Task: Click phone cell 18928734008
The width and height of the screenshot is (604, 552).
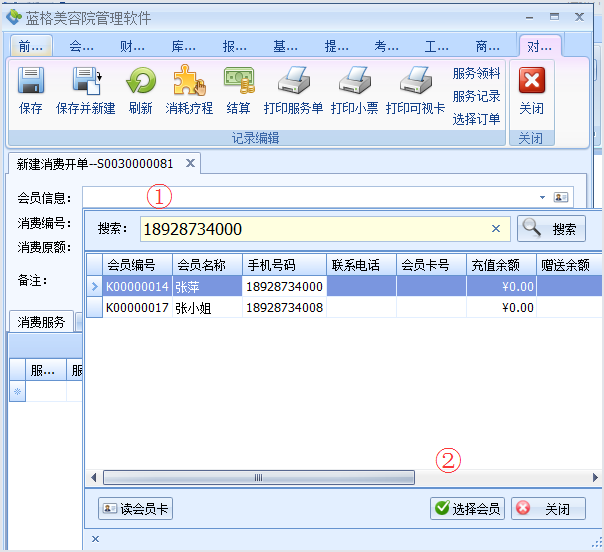Action: tap(284, 307)
